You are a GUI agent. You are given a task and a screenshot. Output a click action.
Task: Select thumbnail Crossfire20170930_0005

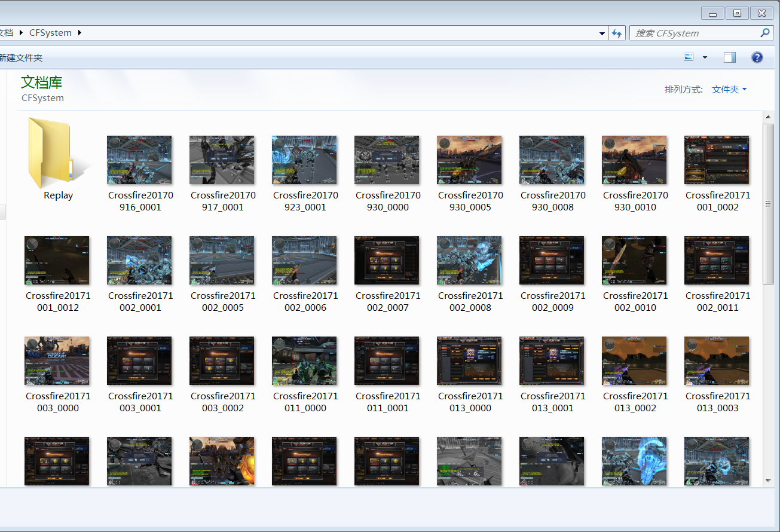click(x=469, y=160)
